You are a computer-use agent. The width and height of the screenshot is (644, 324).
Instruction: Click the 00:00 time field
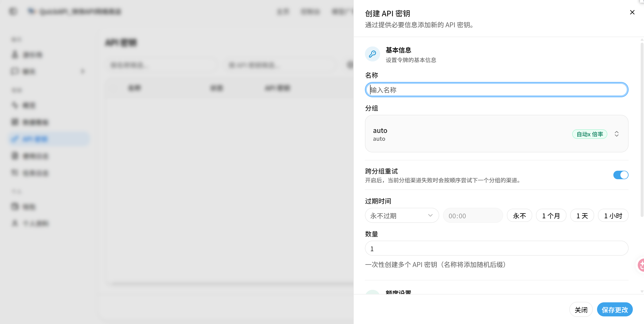[x=472, y=215]
